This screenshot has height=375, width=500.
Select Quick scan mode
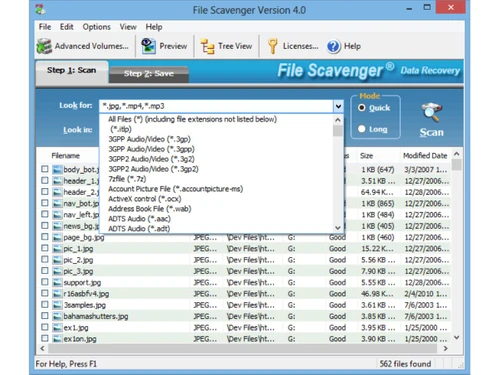point(362,108)
